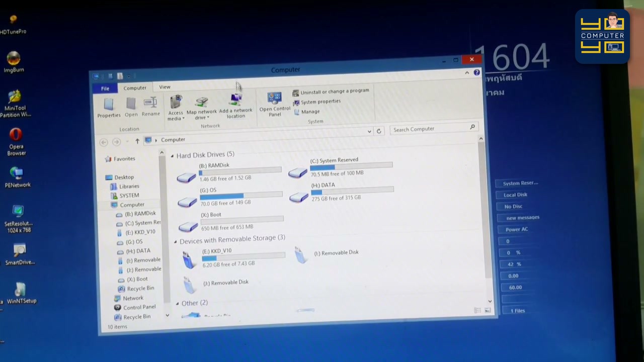Image resolution: width=644 pixels, height=362 pixels.
Task: Open the Map network drive dropdown
Action: point(201,108)
